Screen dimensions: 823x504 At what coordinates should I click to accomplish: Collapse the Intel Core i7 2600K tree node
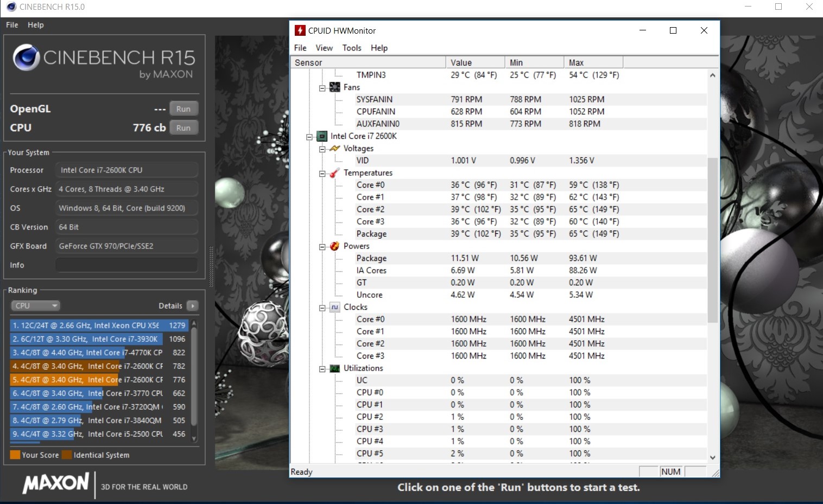tap(309, 137)
